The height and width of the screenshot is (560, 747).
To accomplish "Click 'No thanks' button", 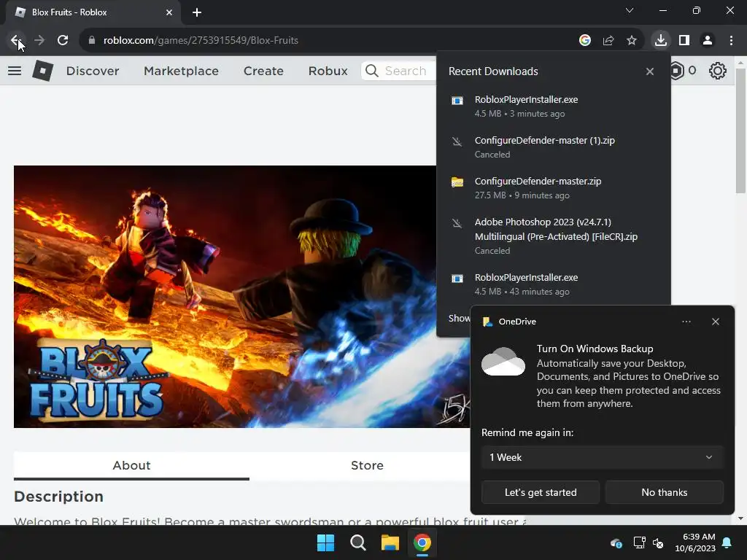I will [x=664, y=492].
